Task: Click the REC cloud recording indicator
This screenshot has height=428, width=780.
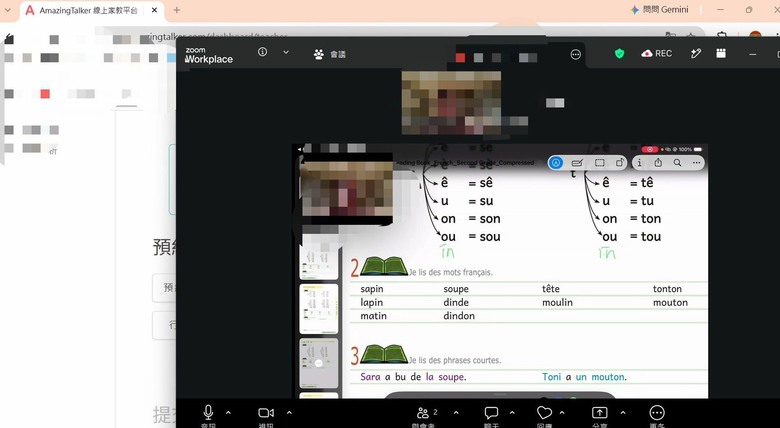Action: point(657,53)
